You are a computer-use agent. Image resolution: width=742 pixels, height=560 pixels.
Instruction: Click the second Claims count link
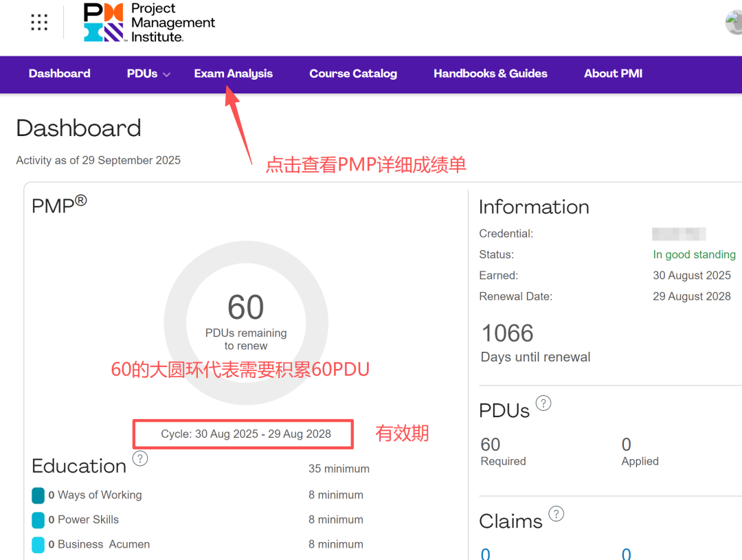click(x=627, y=553)
